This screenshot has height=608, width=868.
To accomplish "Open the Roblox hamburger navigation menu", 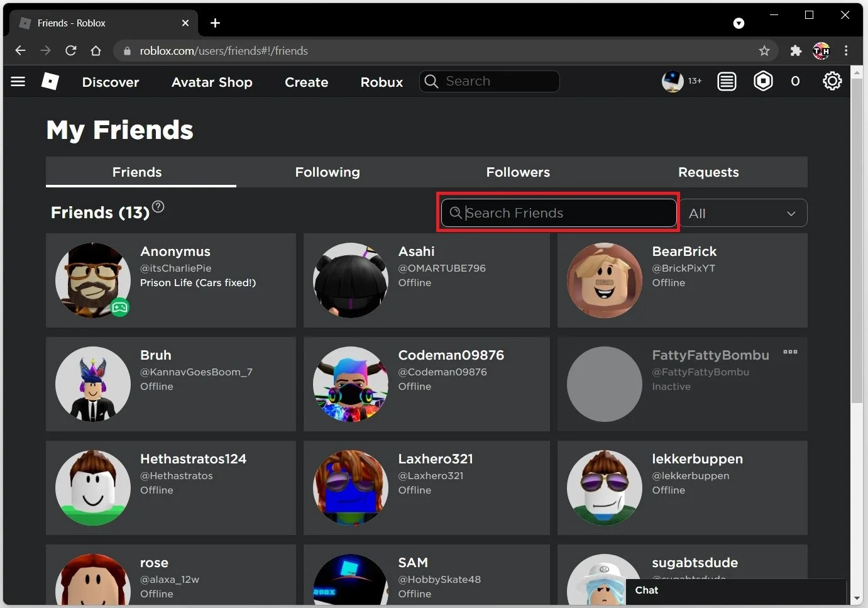I will [x=18, y=82].
